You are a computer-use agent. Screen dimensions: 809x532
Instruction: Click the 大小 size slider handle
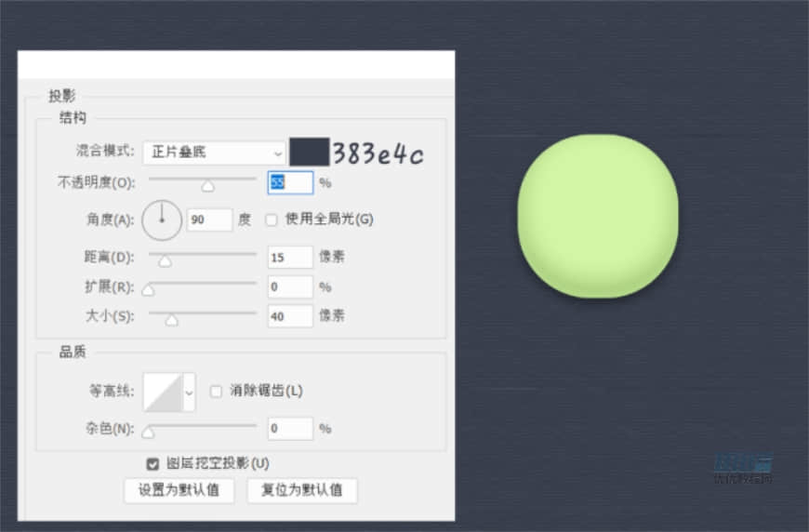click(x=172, y=321)
